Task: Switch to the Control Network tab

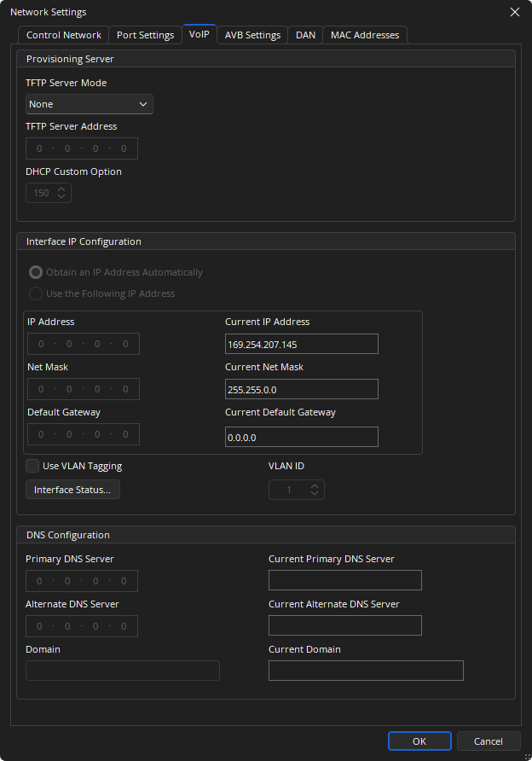Action: point(64,35)
